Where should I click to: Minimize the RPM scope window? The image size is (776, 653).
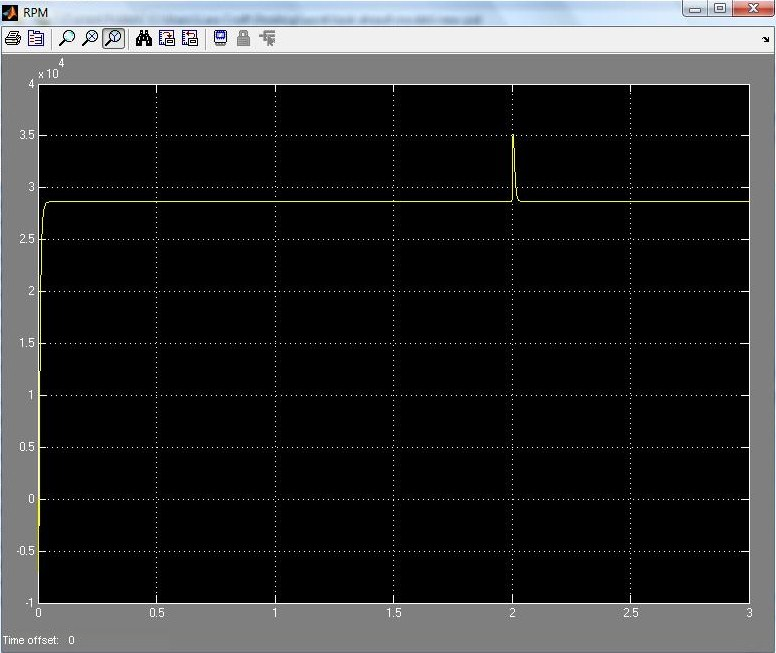tap(696, 9)
